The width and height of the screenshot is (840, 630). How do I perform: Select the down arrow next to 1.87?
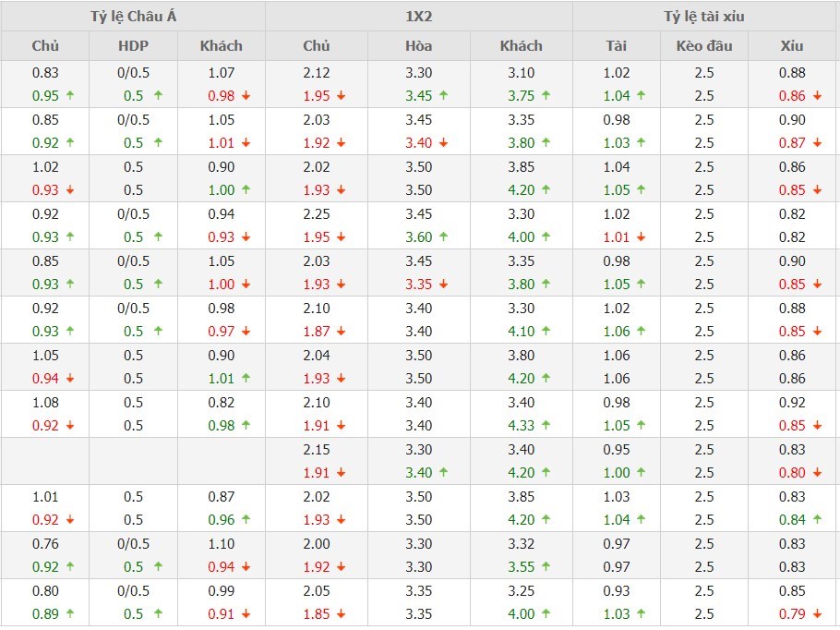(341, 332)
